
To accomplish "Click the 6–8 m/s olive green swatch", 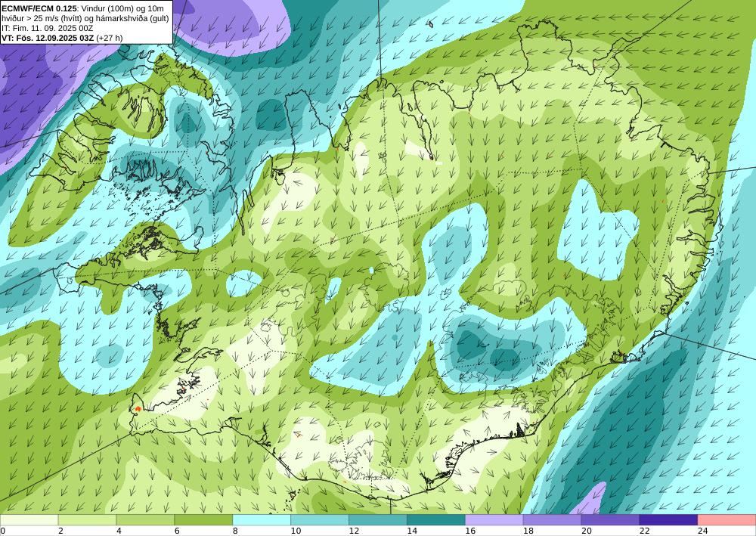I will [x=203, y=520].
